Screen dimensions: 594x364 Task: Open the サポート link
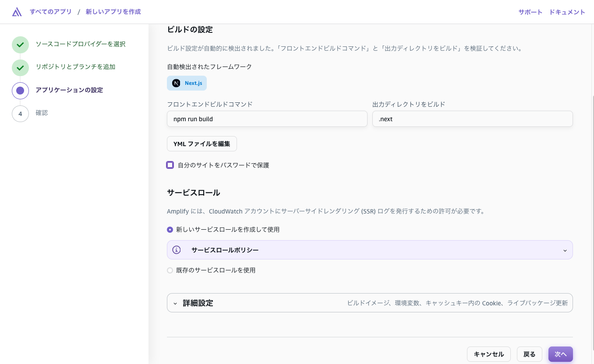click(530, 12)
